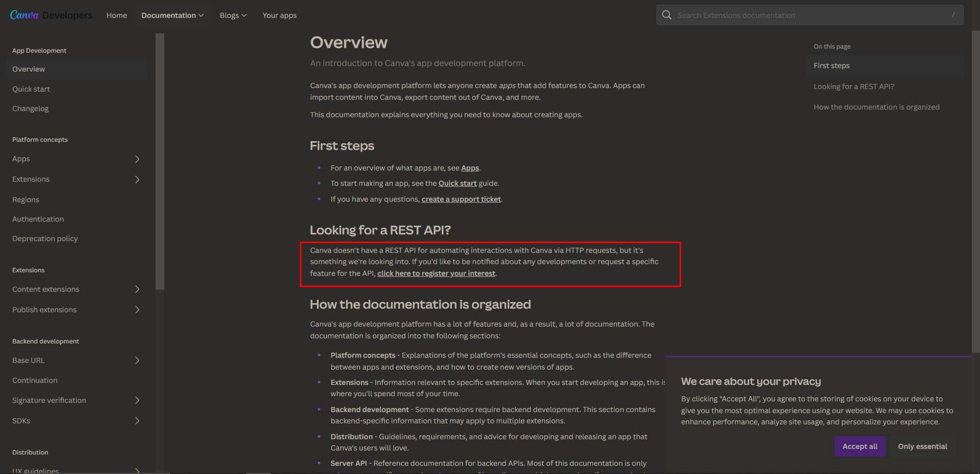Click the create a support ticket link
Image resolution: width=980 pixels, height=474 pixels.
(x=461, y=199)
